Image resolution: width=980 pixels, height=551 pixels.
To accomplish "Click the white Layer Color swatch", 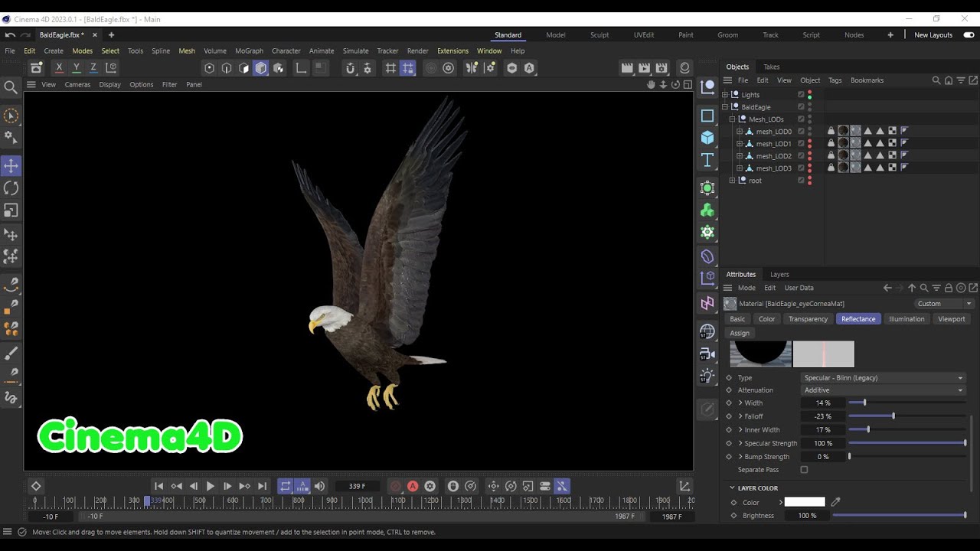I will click(805, 502).
